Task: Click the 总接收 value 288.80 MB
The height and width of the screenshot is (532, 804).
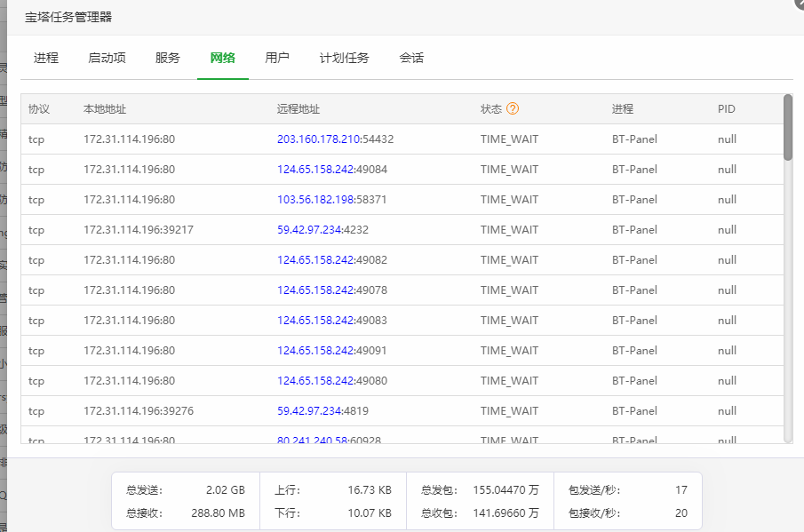Action: point(218,513)
